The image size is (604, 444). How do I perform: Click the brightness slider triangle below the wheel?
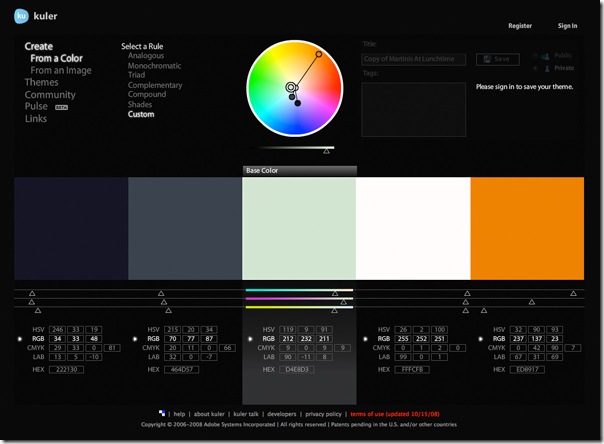327,150
